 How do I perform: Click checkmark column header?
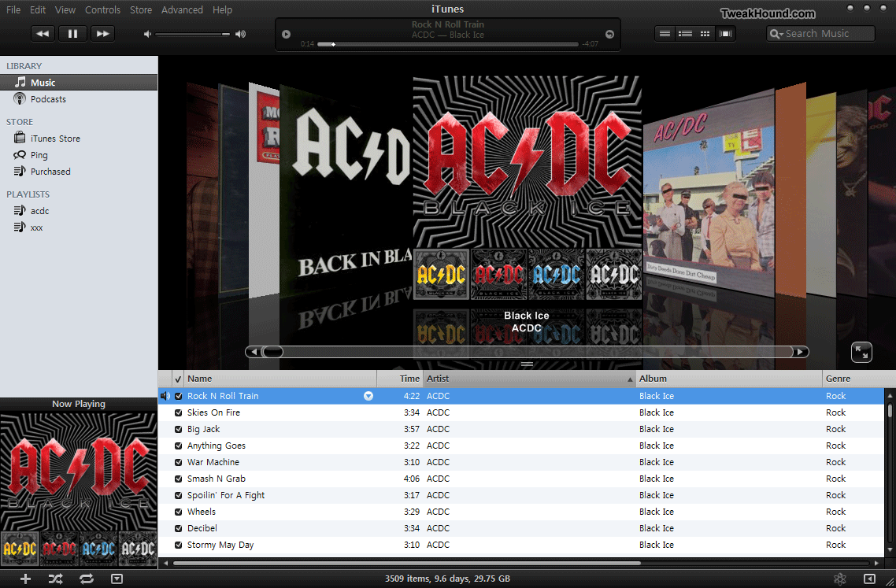pos(178,379)
